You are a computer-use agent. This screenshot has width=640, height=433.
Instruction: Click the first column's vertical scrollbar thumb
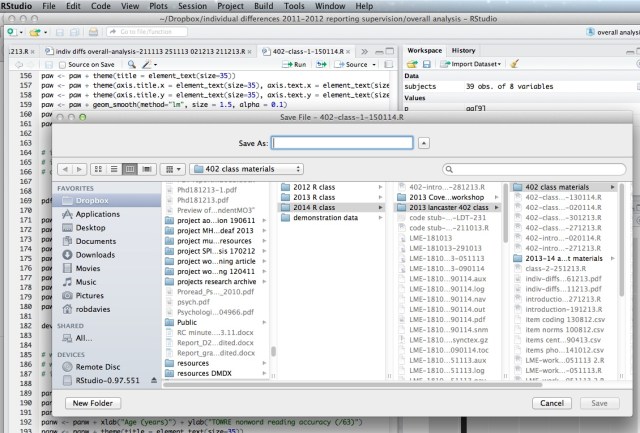click(x=273, y=351)
